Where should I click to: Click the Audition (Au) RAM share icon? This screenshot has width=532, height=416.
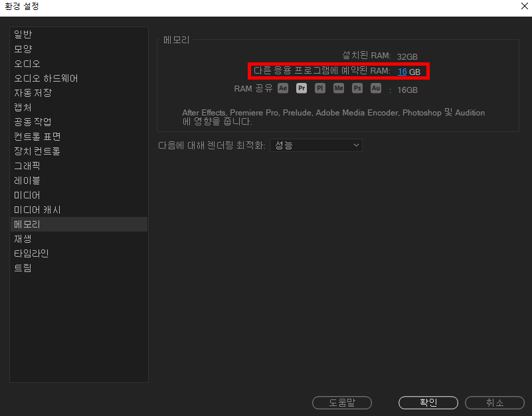(376, 88)
